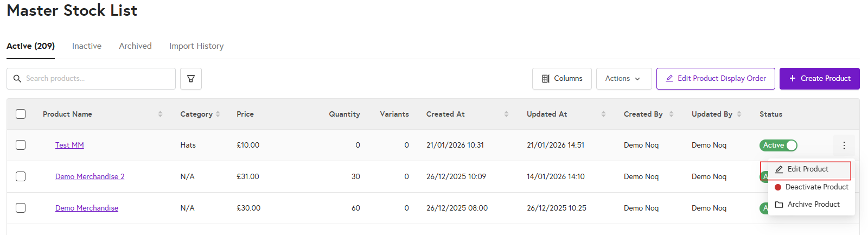
Task: Toggle the Active status switch for Test MM
Action: [x=778, y=145]
